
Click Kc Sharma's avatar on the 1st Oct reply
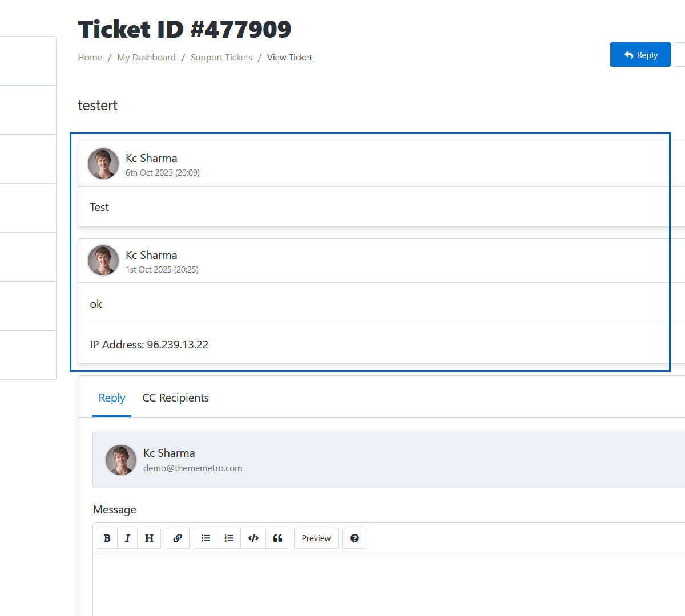point(103,261)
